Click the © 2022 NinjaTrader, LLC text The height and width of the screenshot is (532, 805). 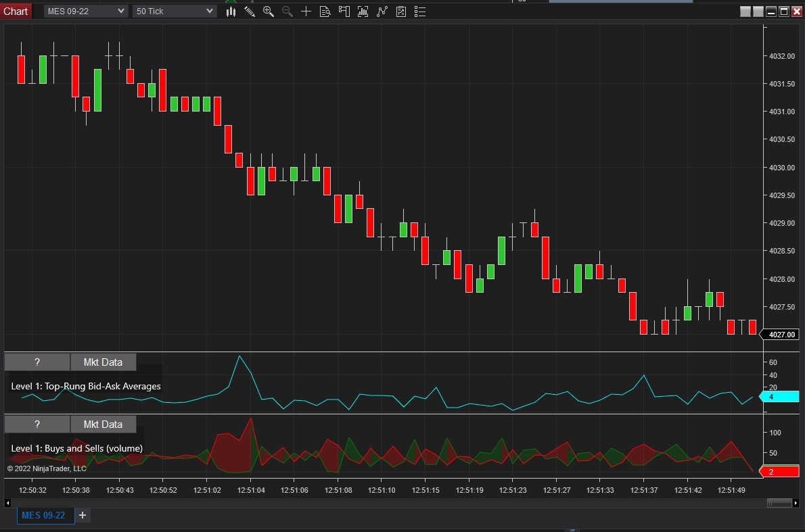point(47,468)
